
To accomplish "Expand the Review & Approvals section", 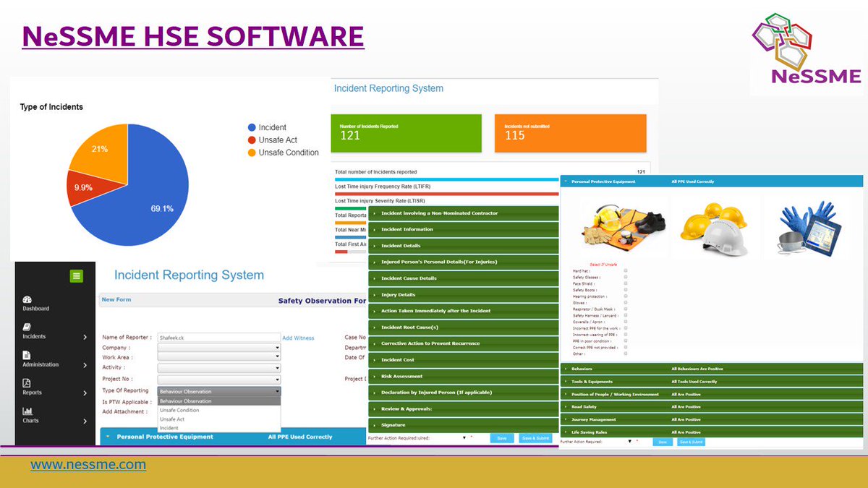I will pyautogui.click(x=464, y=408).
